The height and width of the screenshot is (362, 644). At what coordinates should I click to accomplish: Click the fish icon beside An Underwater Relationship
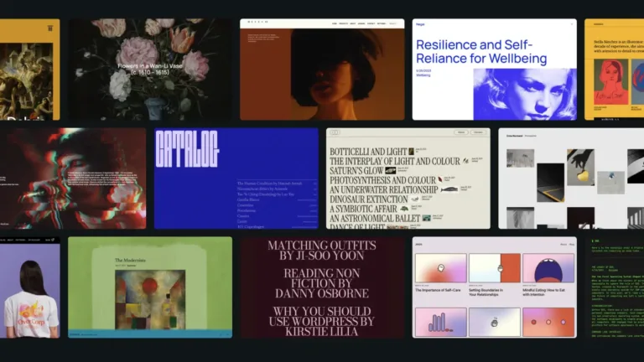pos(449,189)
